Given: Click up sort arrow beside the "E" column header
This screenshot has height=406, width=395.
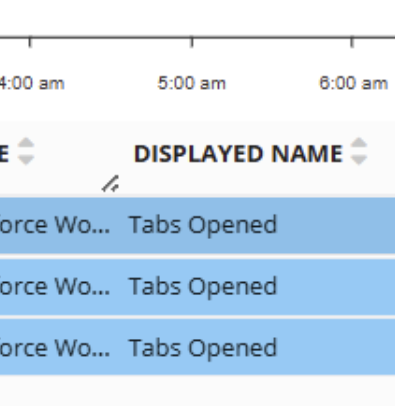Looking at the screenshot, I should click(26, 144).
